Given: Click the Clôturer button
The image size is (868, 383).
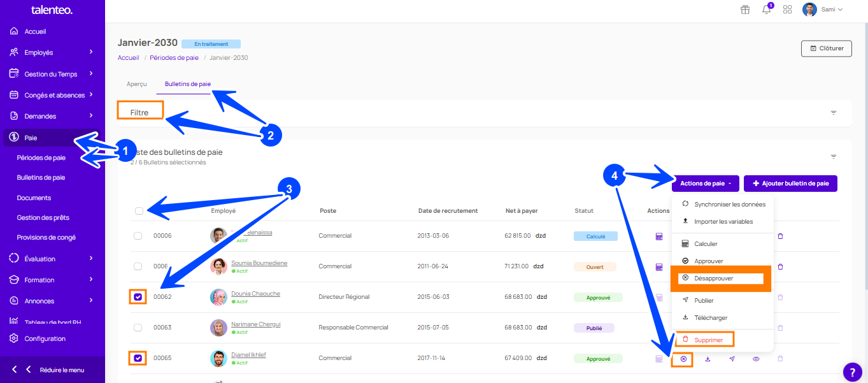Looking at the screenshot, I should (826, 48).
